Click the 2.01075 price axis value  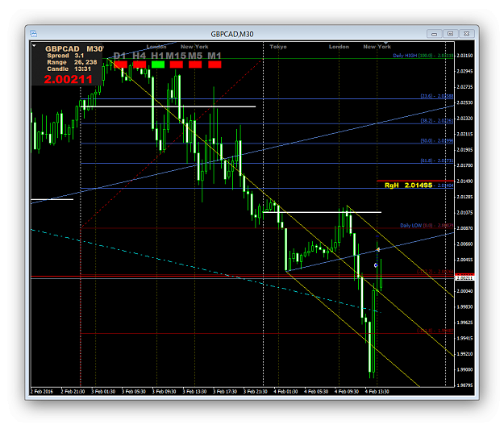tap(464, 213)
